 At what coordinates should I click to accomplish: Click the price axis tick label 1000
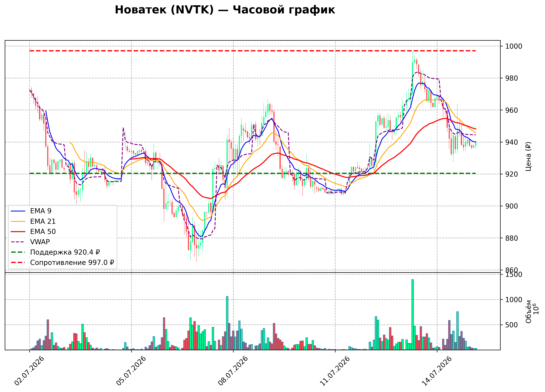click(x=514, y=46)
